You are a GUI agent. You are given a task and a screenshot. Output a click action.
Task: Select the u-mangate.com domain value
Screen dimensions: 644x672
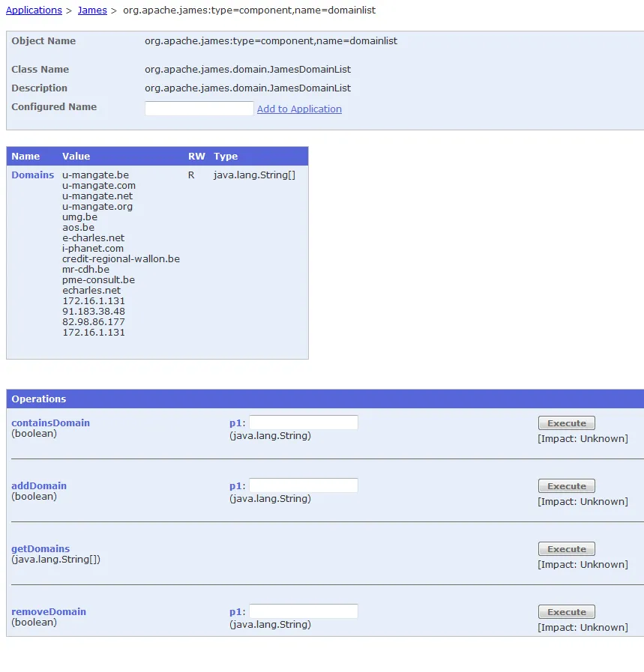point(99,186)
